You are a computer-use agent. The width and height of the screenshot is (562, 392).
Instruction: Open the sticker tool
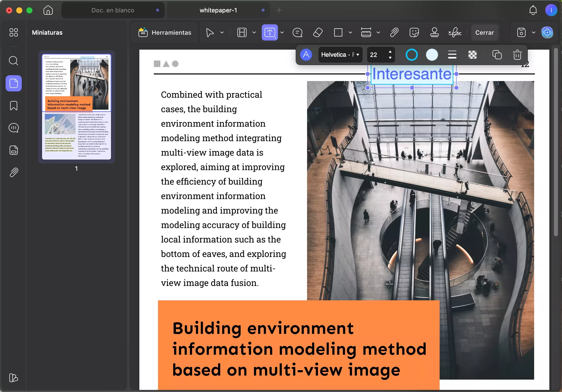pos(414,33)
